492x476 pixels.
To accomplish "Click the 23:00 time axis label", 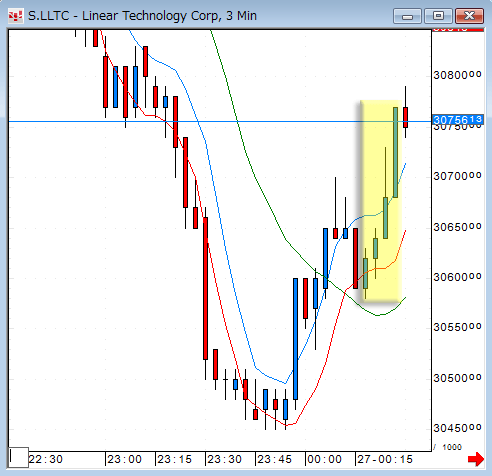I will [x=125, y=460].
